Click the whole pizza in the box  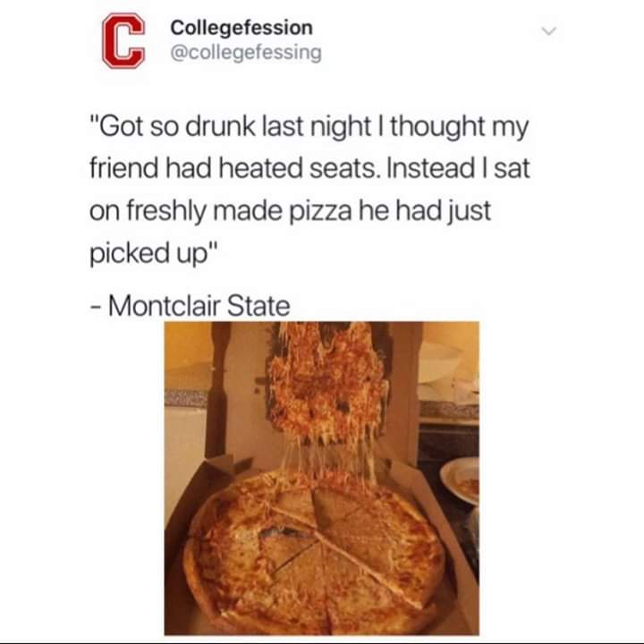[314, 550]
